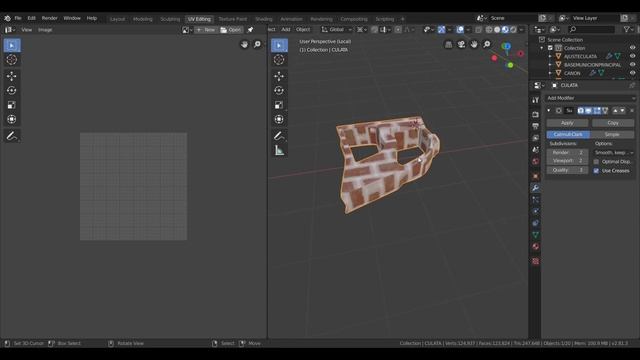The height and width of the screenshot is (360, 640).
Task: Open the Modifiers wrench tab in Properties
Action: coord(536,188)
